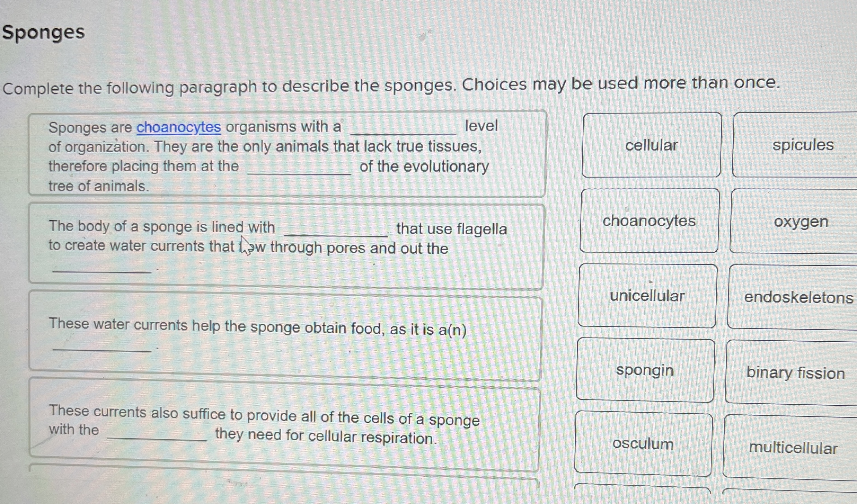Image resolution: width=857 pixels, height=504 pixels.
Task: Select the "spicules" answer choice
Action: [x=803, y=145]
